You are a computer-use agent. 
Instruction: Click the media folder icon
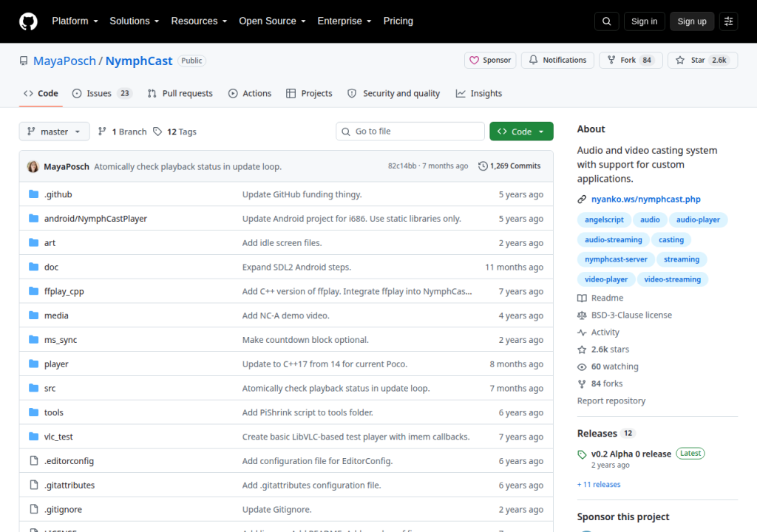pos(33,316)
